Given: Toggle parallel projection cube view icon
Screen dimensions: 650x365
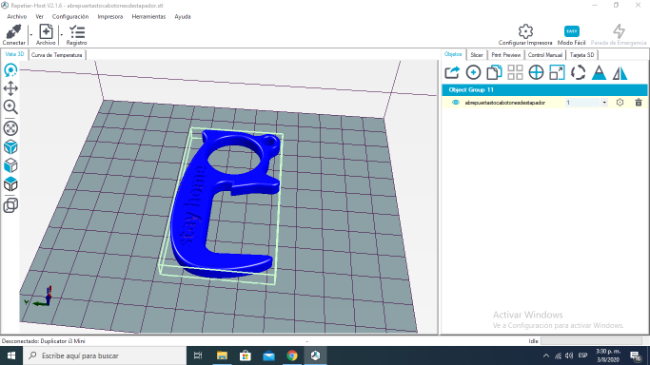Looking at the screenshot, I should (11, 205).
